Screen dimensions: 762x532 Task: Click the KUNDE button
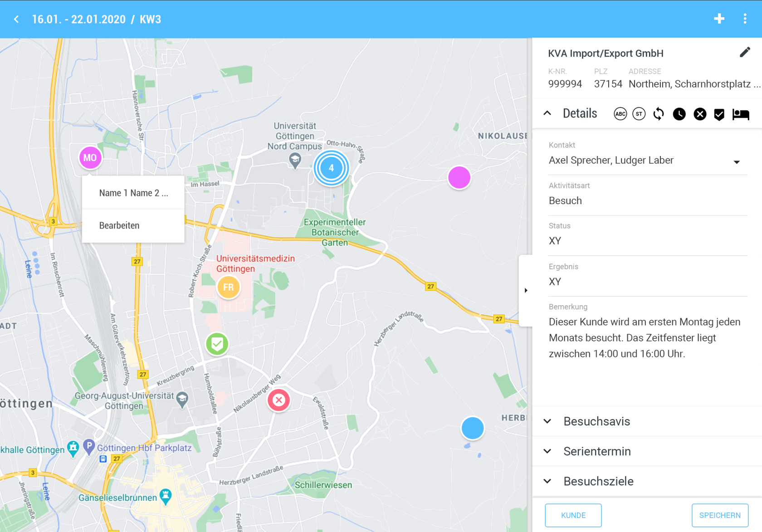point(573,515)
